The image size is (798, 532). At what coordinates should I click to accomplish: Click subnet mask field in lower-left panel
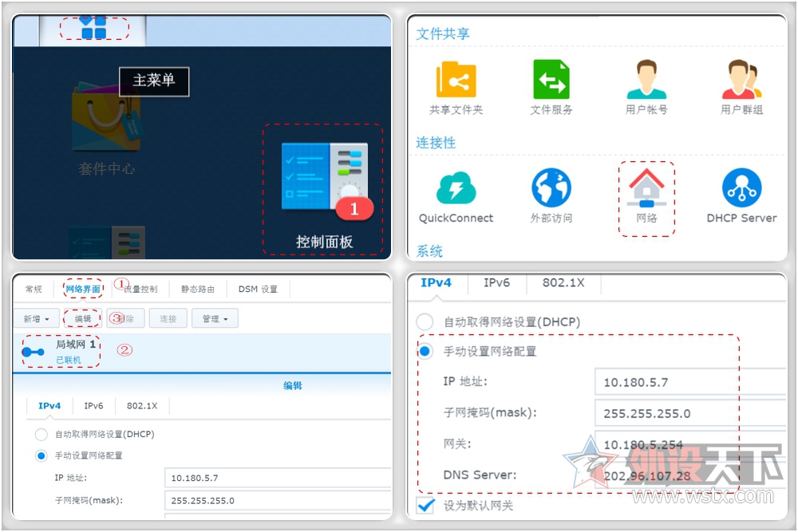(x=278, y=500)
